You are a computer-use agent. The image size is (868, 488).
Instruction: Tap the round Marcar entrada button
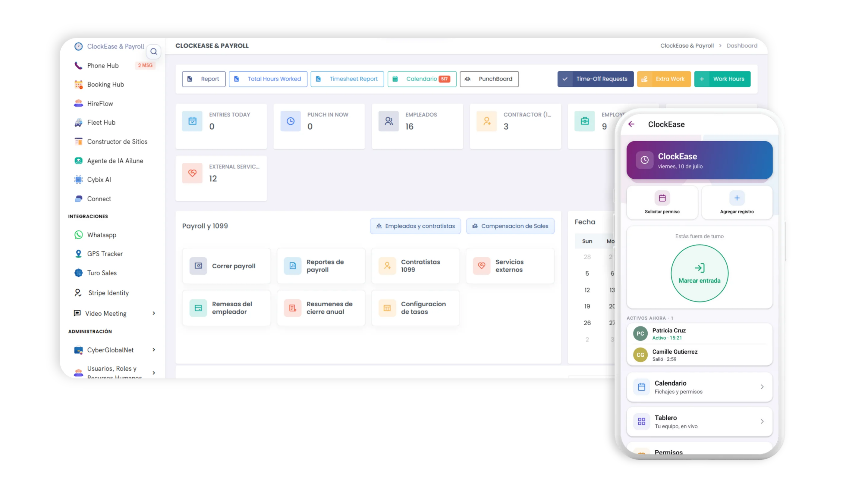pos(700,273)
